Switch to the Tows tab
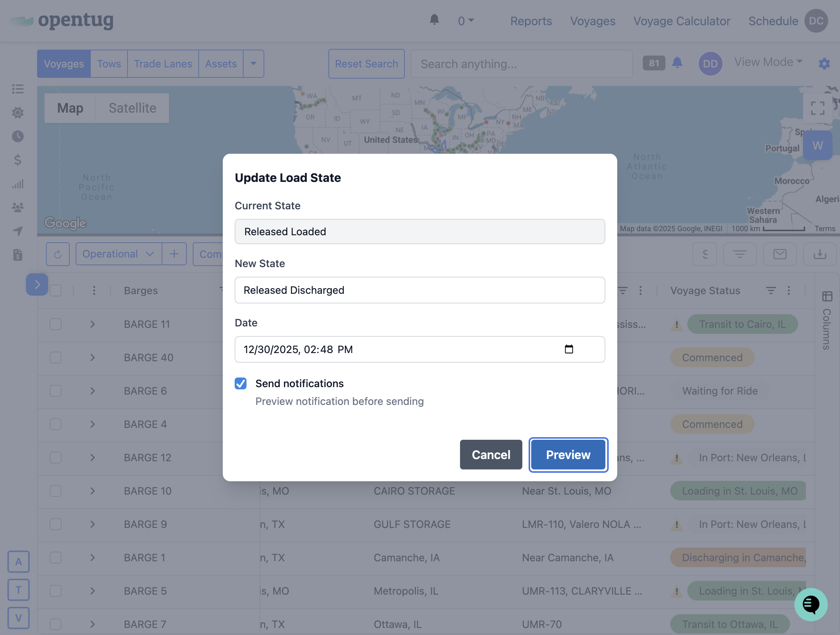This screenshot has width=840, height=635. tap(109, 64)
